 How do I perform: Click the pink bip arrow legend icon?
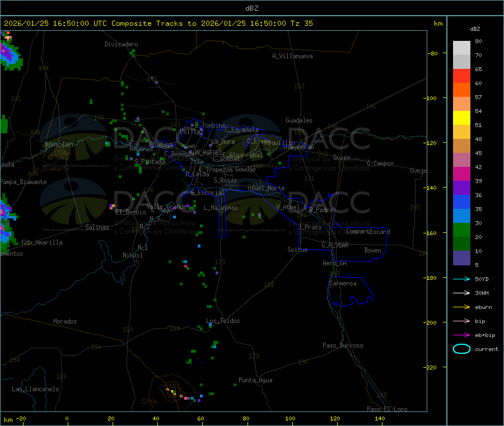pyautogui.click(x=461, y=321)
